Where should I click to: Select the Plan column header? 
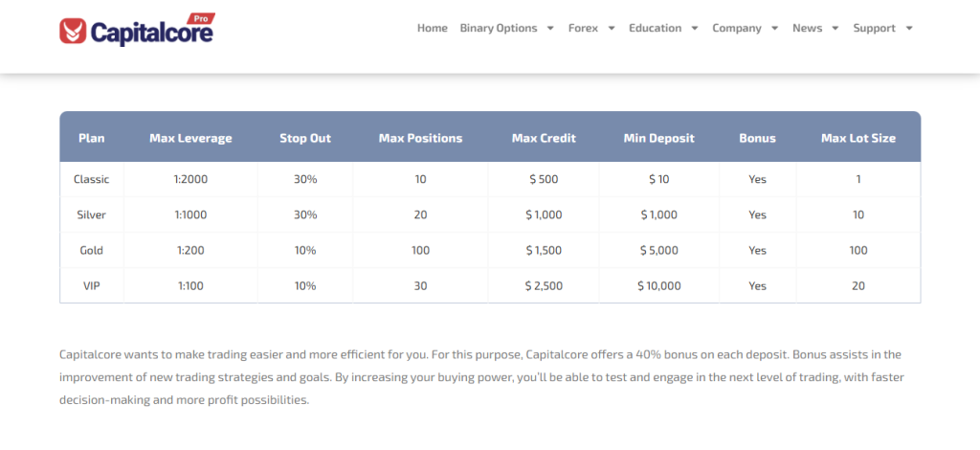(x=92, y=138)
